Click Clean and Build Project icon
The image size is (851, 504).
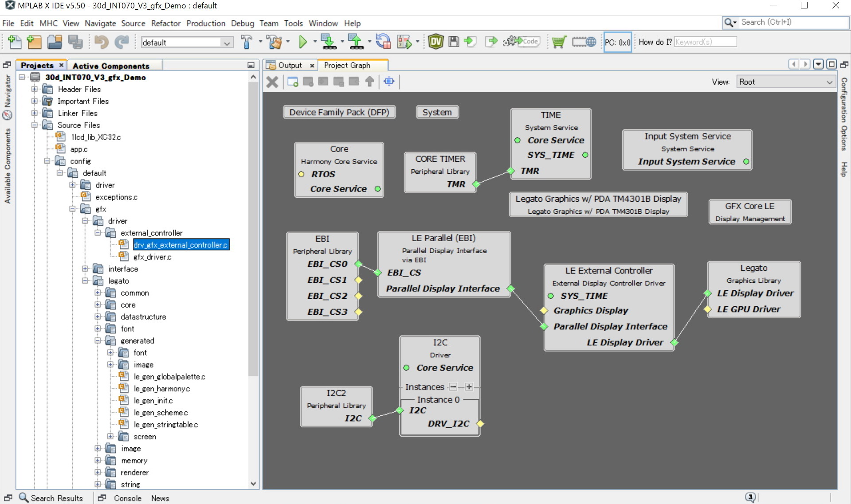tap(275, 42)
